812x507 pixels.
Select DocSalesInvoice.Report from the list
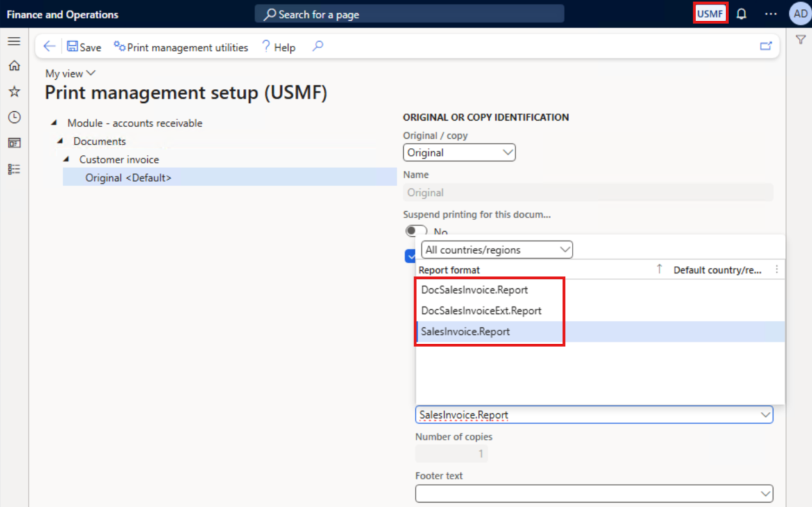coord(474,290)
